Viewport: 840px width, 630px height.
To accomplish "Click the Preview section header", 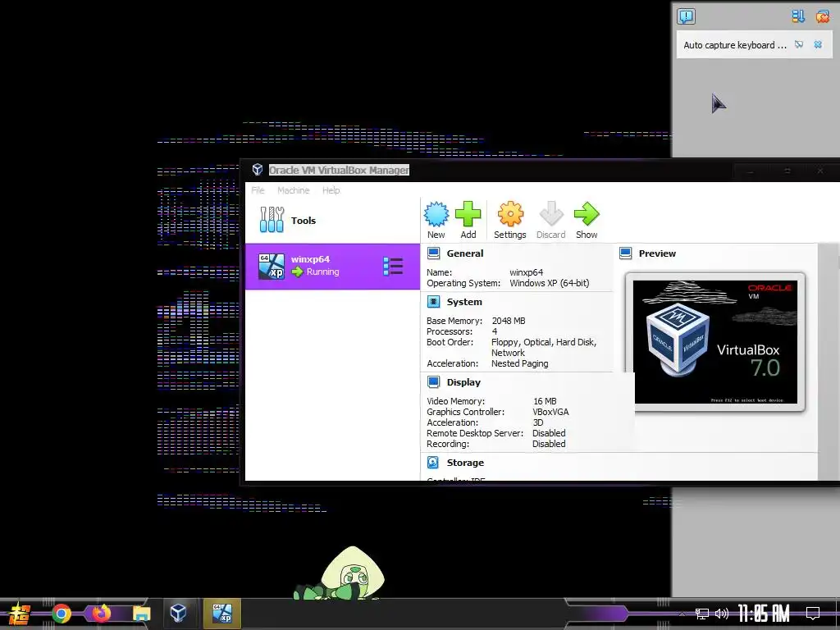I will (x=657, y=253).
